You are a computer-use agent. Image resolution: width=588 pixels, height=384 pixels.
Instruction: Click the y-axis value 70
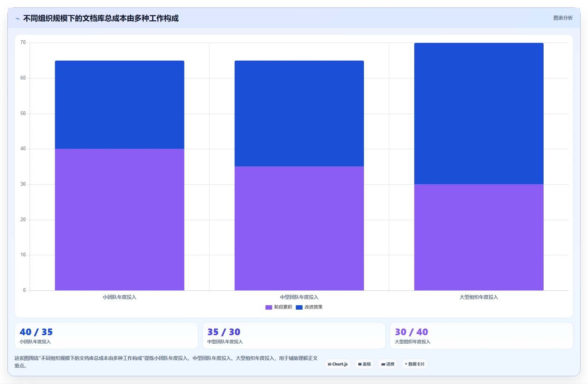pyautogui.click(x=23, y=43)
